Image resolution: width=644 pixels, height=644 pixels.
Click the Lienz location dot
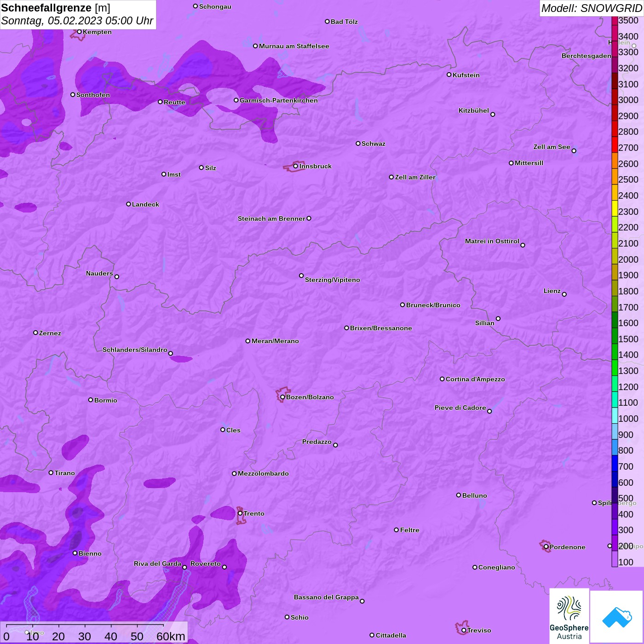[564, 294]
